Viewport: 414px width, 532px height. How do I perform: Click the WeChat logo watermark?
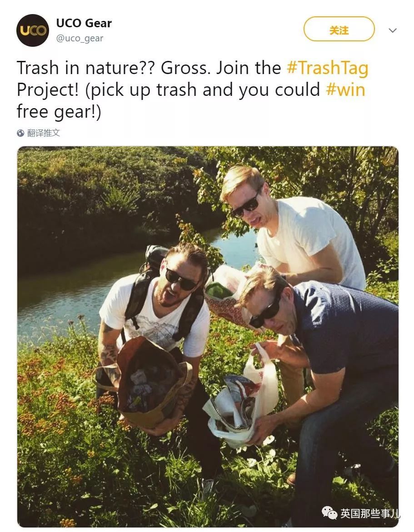click(x=329, y=512)
